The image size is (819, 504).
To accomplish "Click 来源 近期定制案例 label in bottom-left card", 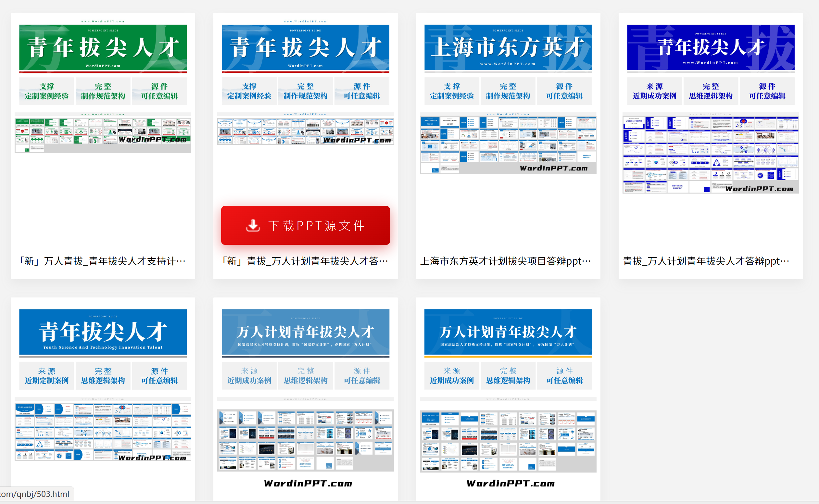I will (47, 376).
